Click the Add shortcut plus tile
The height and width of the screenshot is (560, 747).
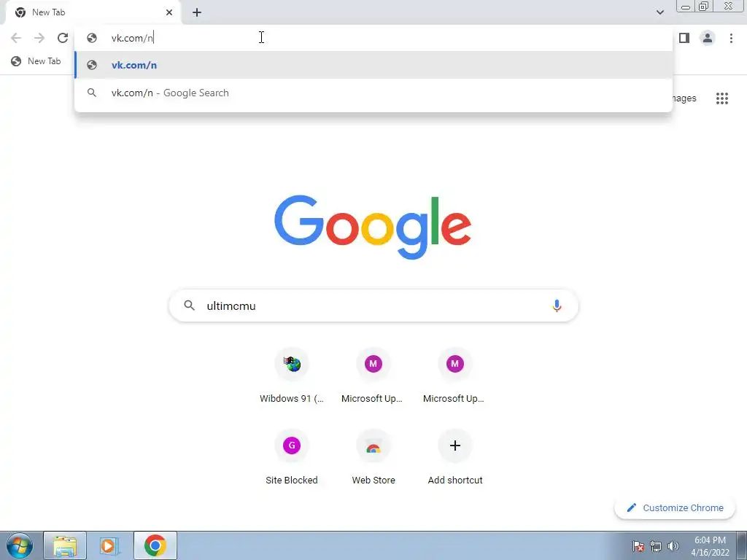click(455, 458)
